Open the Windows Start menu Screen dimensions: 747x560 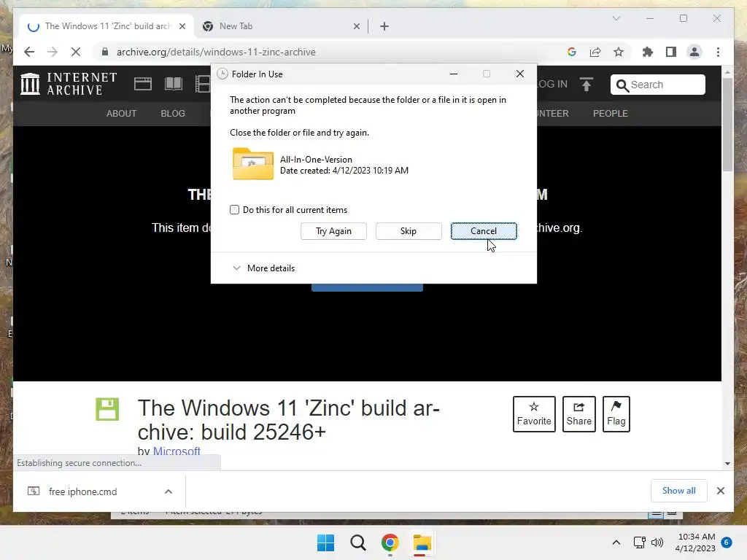pyautogui.click(x=326, y=542)
